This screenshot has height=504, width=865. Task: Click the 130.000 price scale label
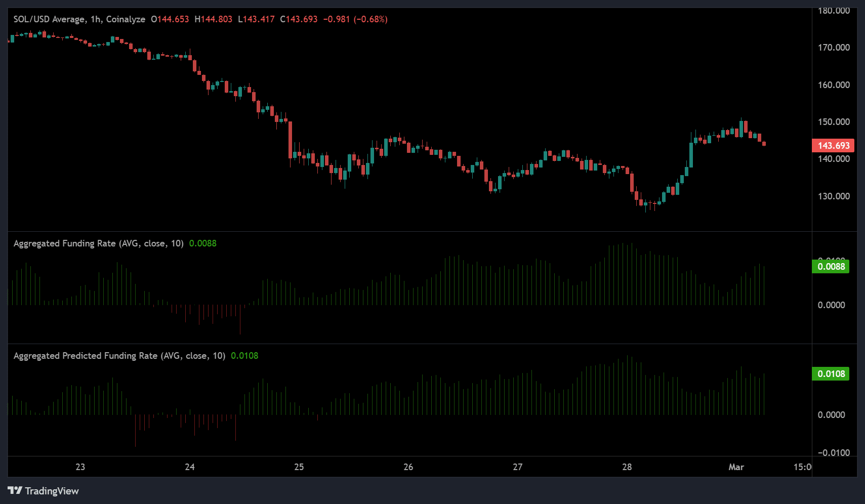pyautogui.click(x=834, y=196)
